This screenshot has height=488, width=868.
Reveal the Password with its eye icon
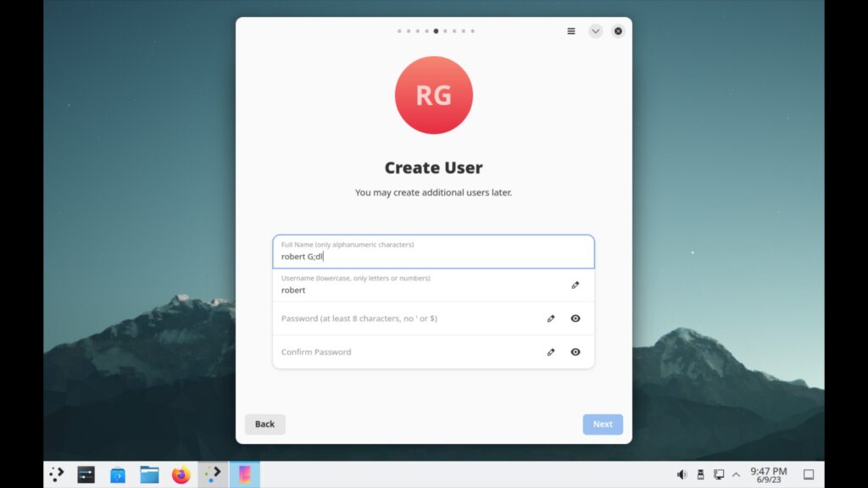tap(576, 319)
